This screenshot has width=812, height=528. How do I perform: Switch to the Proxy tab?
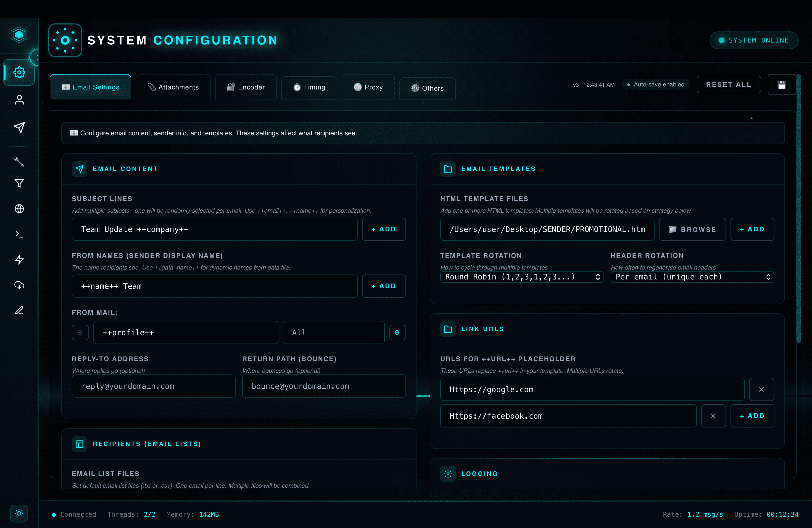pos(368,87)
